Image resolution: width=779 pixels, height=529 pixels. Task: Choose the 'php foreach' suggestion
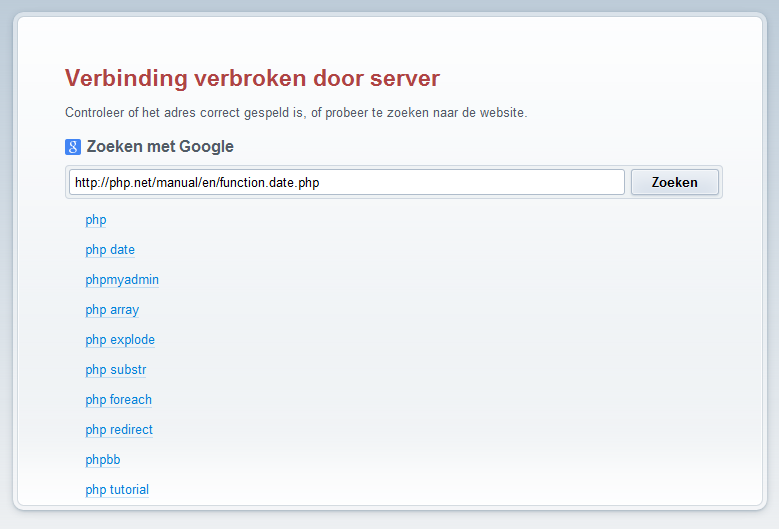[119, 400]
